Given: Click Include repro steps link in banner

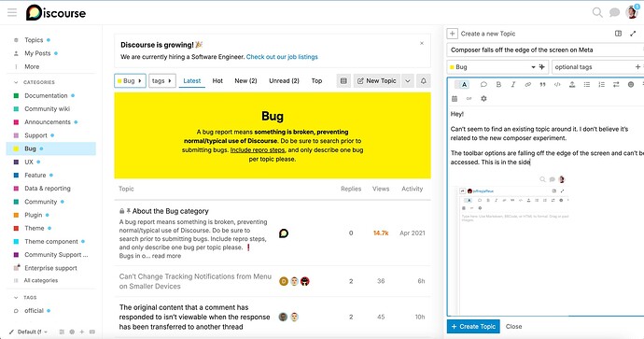Looking at the screenshot, I should point(257,150).
